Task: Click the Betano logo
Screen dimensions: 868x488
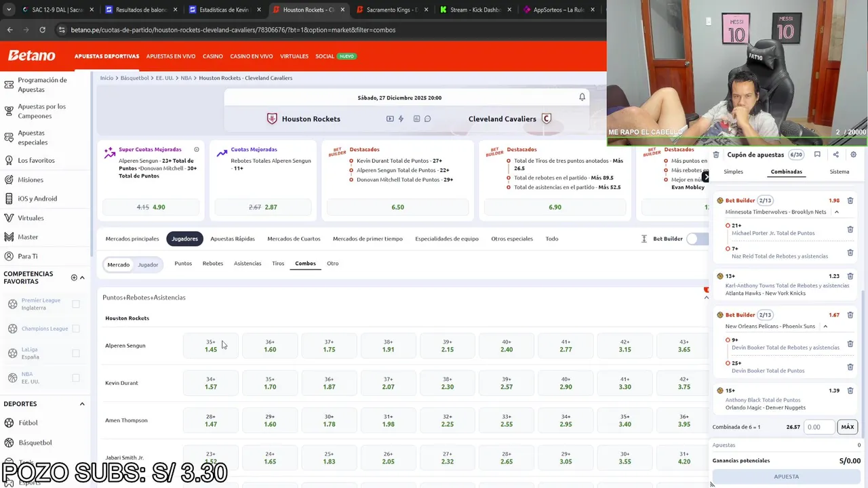Action: 31,56
